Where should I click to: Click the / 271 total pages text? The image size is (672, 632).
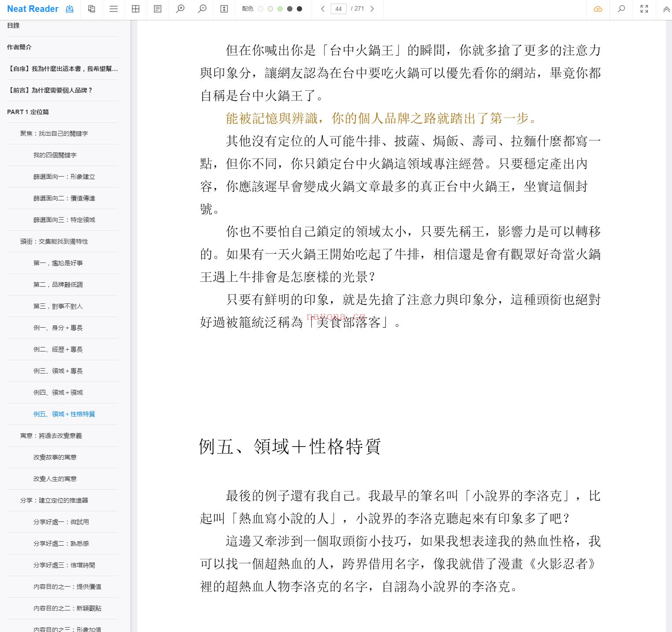pyautogui.click(x=358, y=9)
